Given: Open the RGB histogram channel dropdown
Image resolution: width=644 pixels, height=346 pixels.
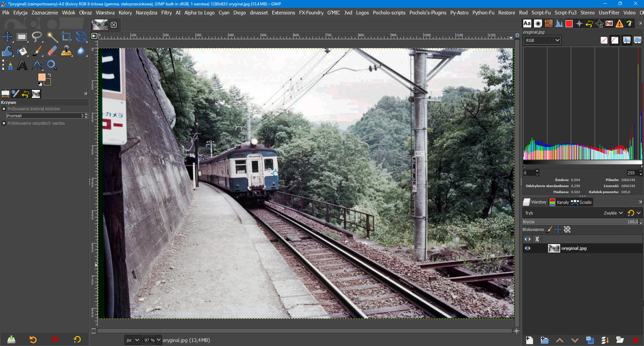Looking at the screenshot, I should 542,41.
